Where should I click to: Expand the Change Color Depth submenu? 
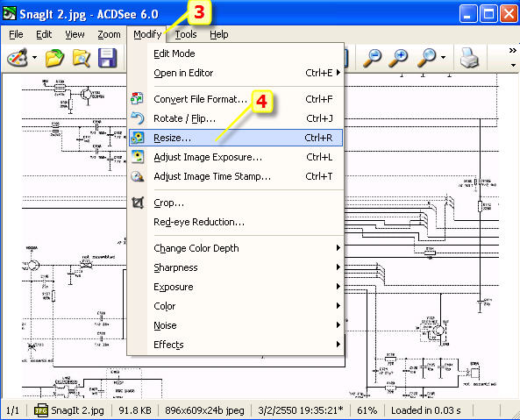click(236, 248)
